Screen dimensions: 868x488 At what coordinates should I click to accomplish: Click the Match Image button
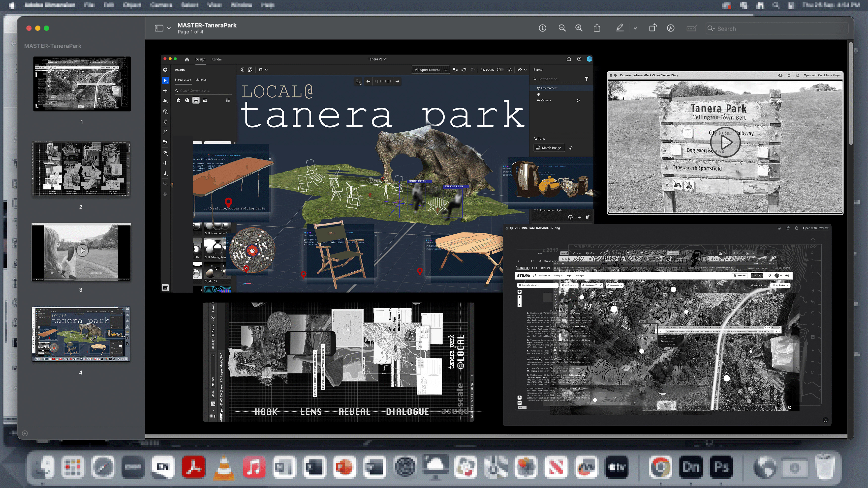549,148
